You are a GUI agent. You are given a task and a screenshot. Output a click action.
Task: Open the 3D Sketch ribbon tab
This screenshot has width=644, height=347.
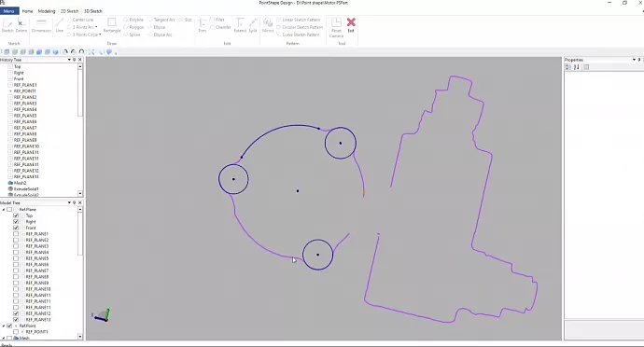pyautogui.click(x=92, y=11)
